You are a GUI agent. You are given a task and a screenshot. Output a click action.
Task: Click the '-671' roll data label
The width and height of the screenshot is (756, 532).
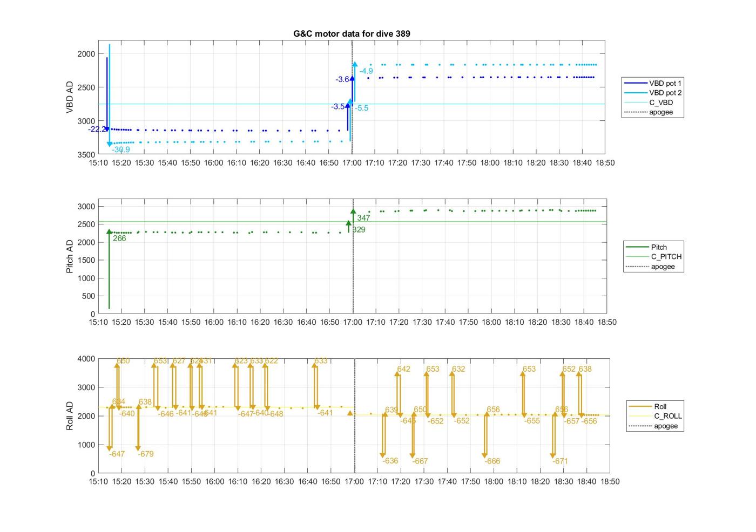(561, 461)
